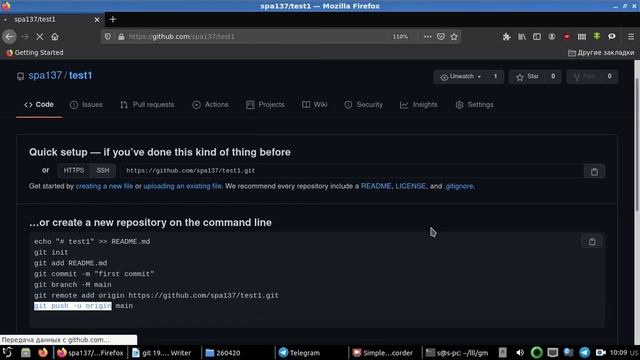640x360 pixels.
Task: Close the spa137/test1 tab
Action: [x=97, y=20]
